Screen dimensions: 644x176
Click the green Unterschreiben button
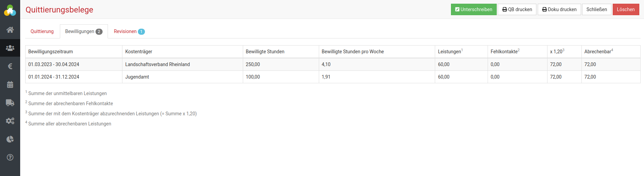point(473,9)
